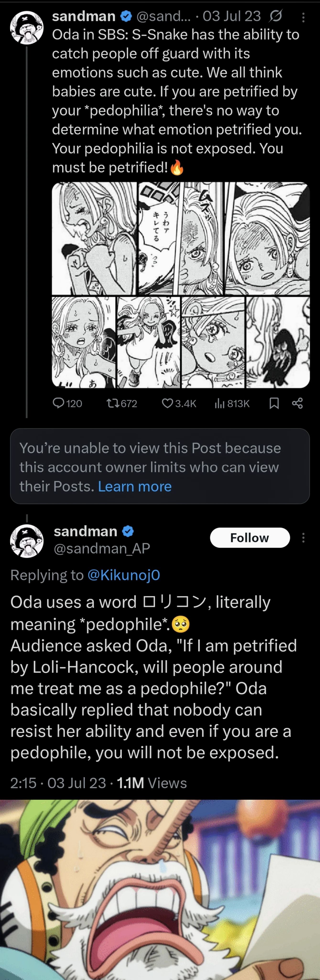Tap the crying anime character image below
The image size is (320, 980).
(160, 890)
